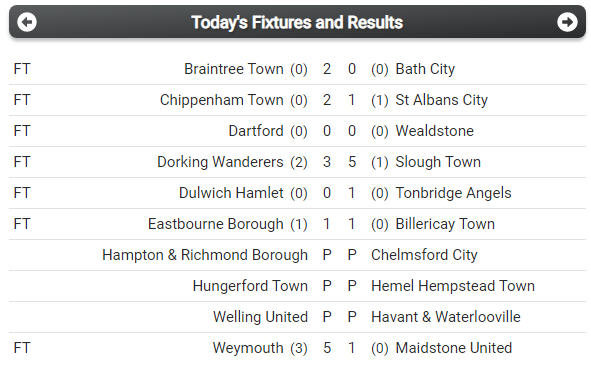Open Braintree Town team link

point(234,69)
